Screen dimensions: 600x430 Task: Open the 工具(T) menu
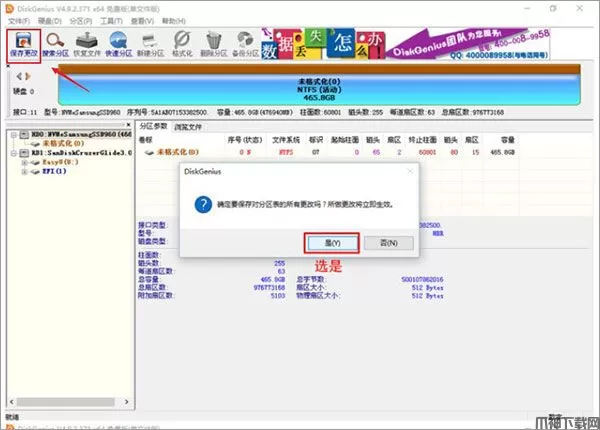click(111, 21)
